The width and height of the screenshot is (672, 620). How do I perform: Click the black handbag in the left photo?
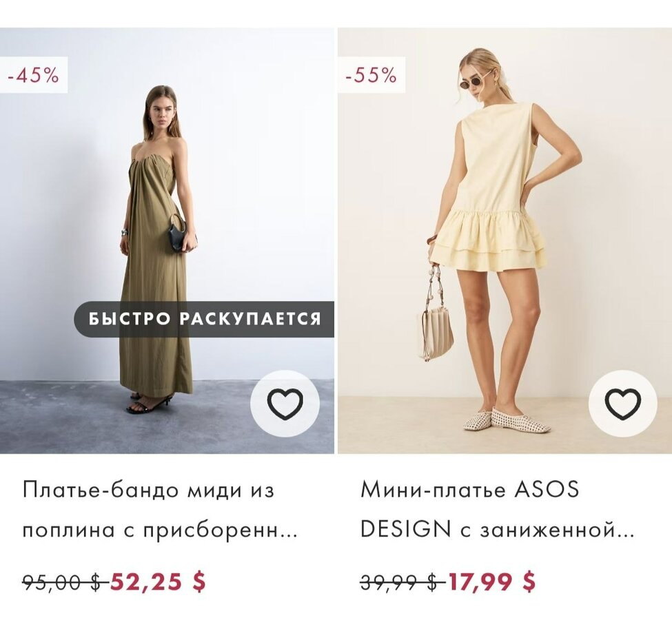[178, 234]
